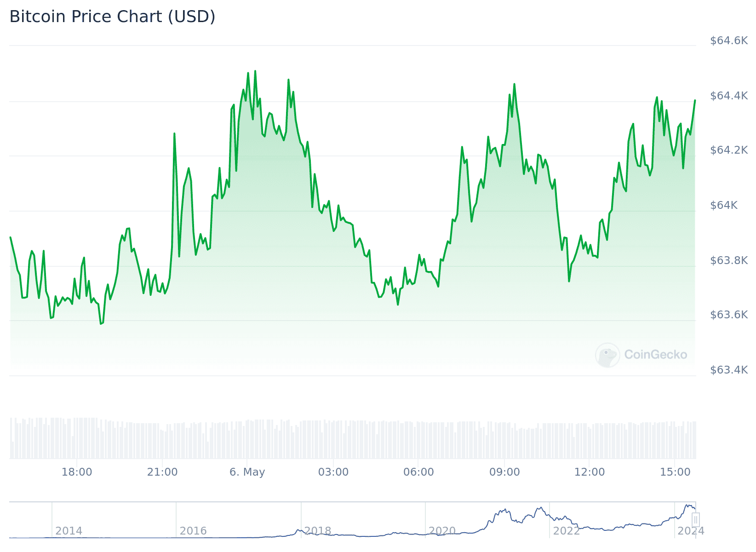Click the $64.2K price axis label
The height and width of the screenshot is (552, 756).
[x=729, y=150]
